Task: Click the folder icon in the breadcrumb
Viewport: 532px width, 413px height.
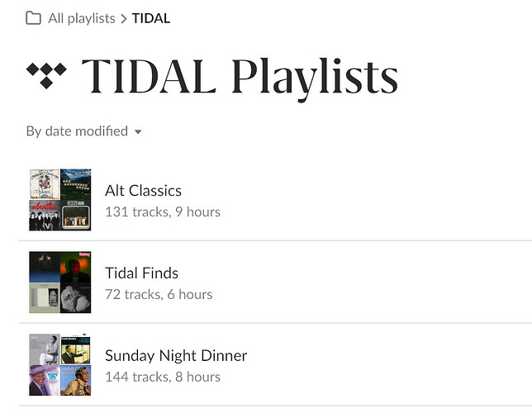Action: tap(33, 18)
